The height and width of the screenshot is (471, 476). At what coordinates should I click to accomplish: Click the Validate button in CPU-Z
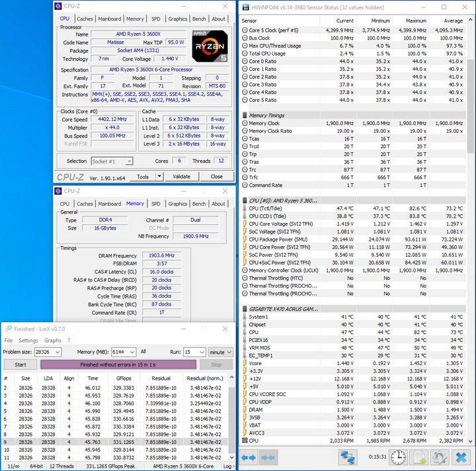[x=181, y=177]
